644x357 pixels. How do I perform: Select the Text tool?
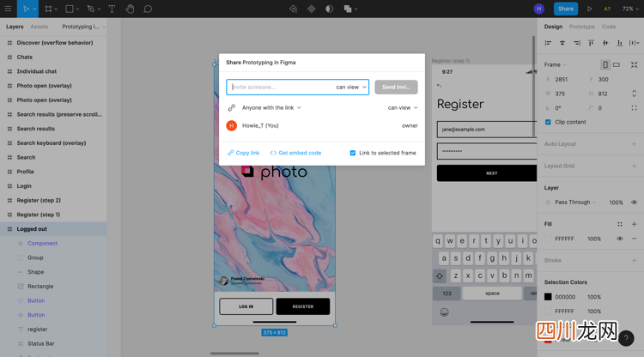tap(112, 9)
